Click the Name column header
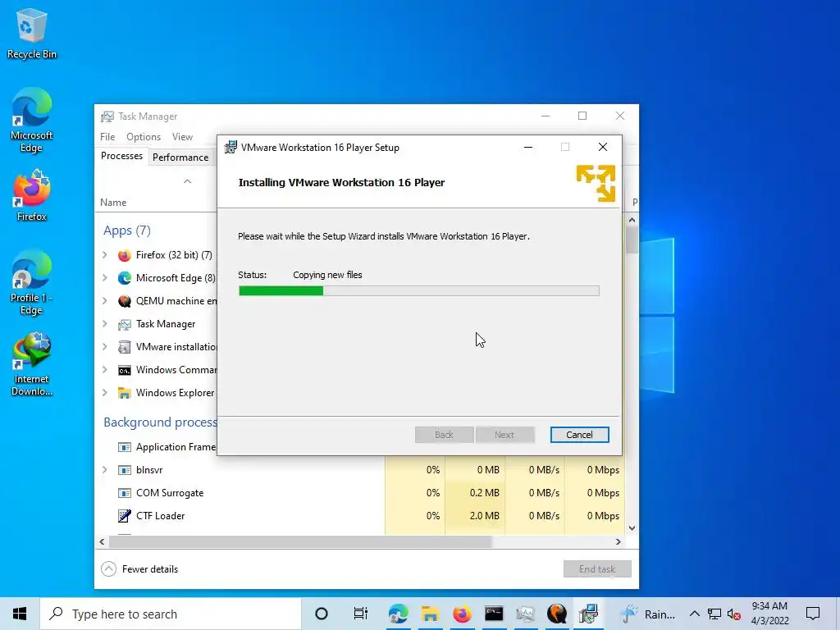Viewport: 840px width, 630px height. [x=113, y=203]
